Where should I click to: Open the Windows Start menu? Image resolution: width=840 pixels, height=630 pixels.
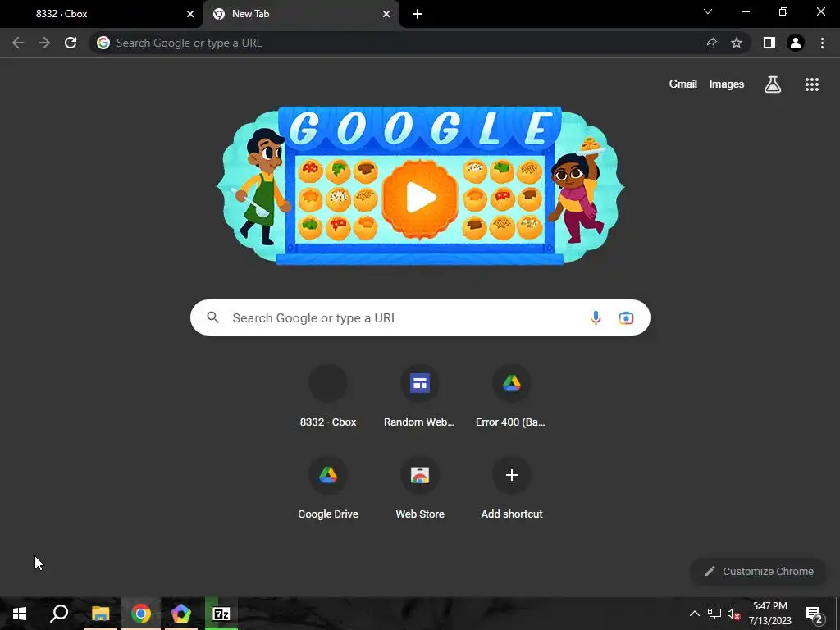(x=20, y=614)
